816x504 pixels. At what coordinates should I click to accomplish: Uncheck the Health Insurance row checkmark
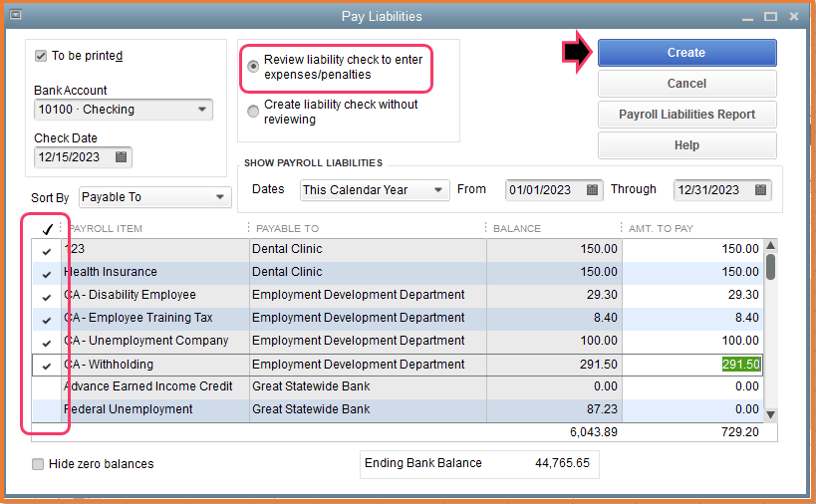coord(47,274)
